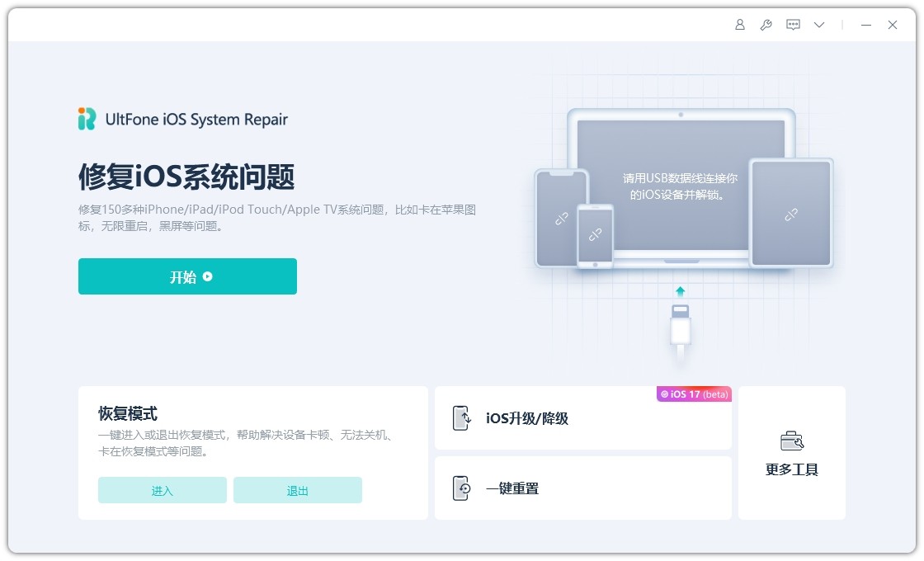This screenshot has width=924, height=561.
Task: Open the wrench settings icon
Action: (x=766, y=25)
